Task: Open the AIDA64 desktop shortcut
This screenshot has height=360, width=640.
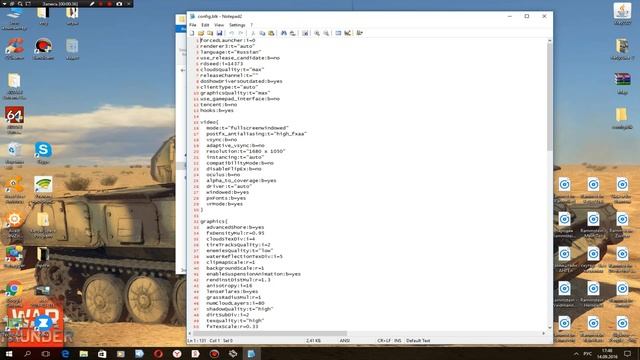Action: 14,119
